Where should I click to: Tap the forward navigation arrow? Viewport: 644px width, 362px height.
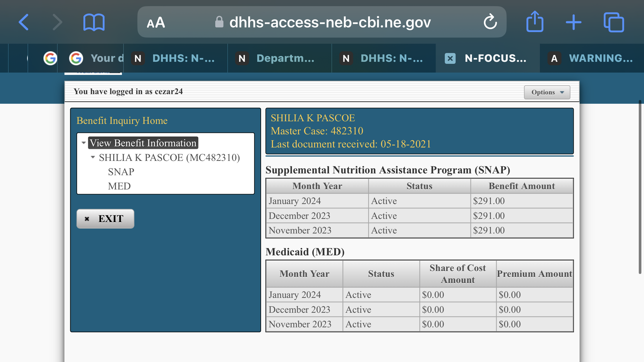point(57,22)
